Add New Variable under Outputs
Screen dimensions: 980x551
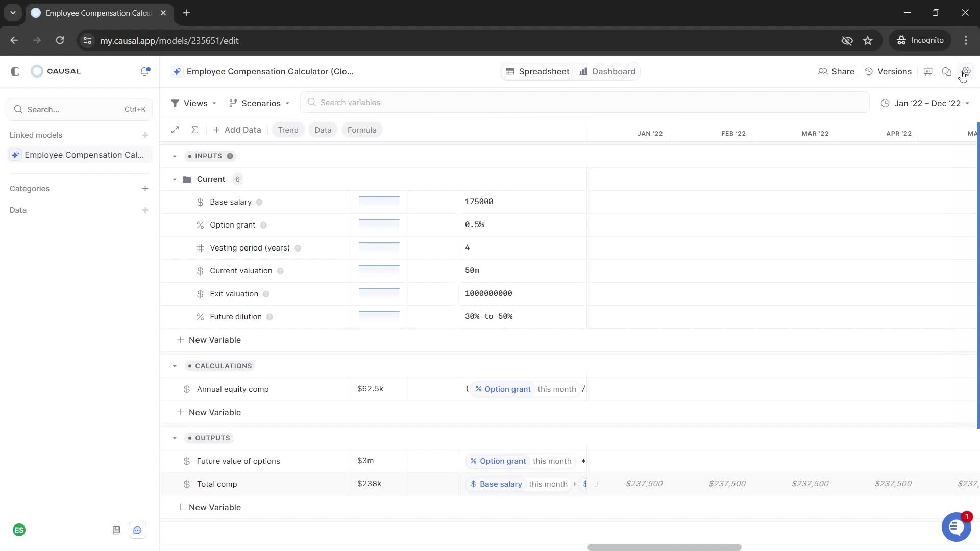[x=209, y=507]
